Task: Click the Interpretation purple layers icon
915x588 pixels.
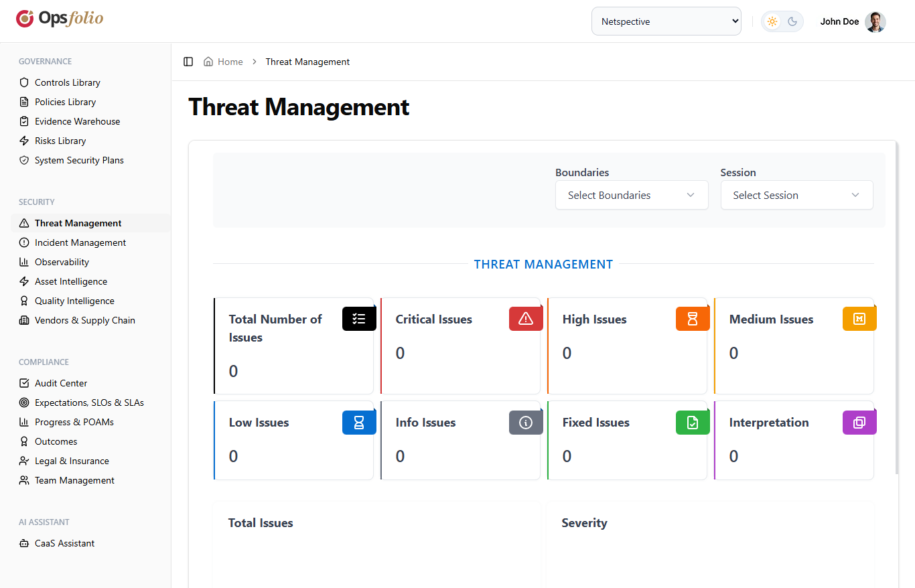Action: click(x=859, y=422)
